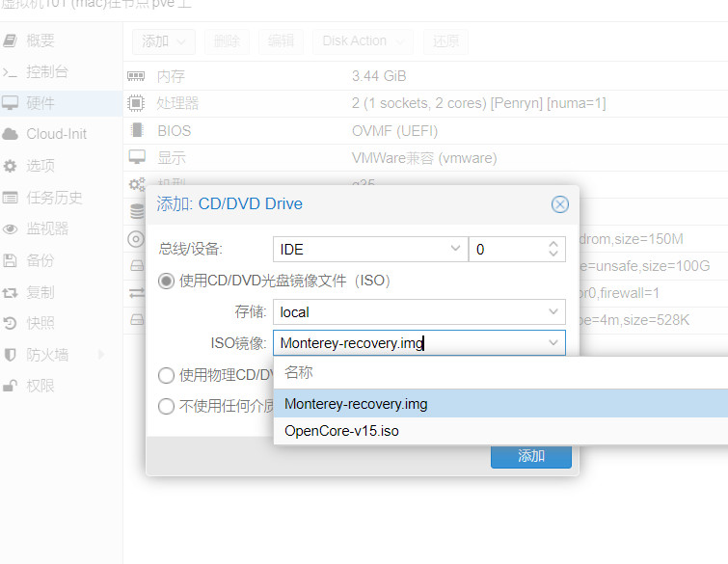Click the 处理器 label text

click(x=177, y=103)
